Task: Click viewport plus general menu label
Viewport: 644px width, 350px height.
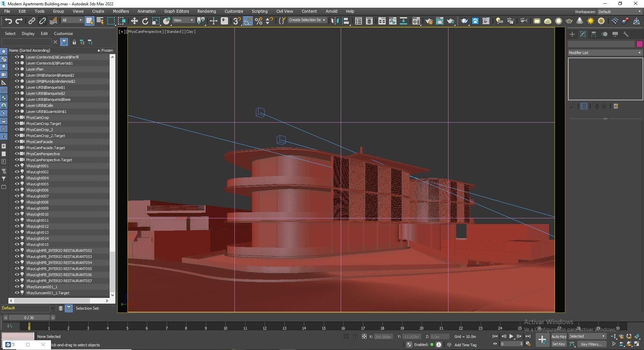Action: pos(122,32)
